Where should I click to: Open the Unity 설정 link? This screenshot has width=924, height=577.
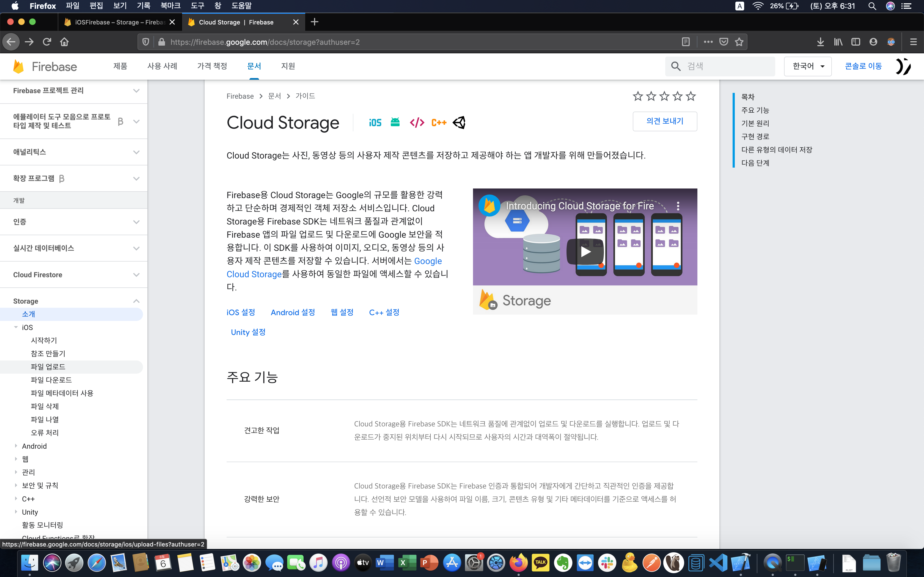(248, 332)
